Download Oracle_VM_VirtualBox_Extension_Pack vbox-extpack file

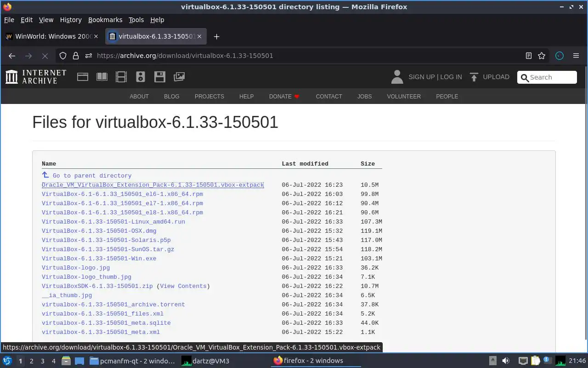153,185
